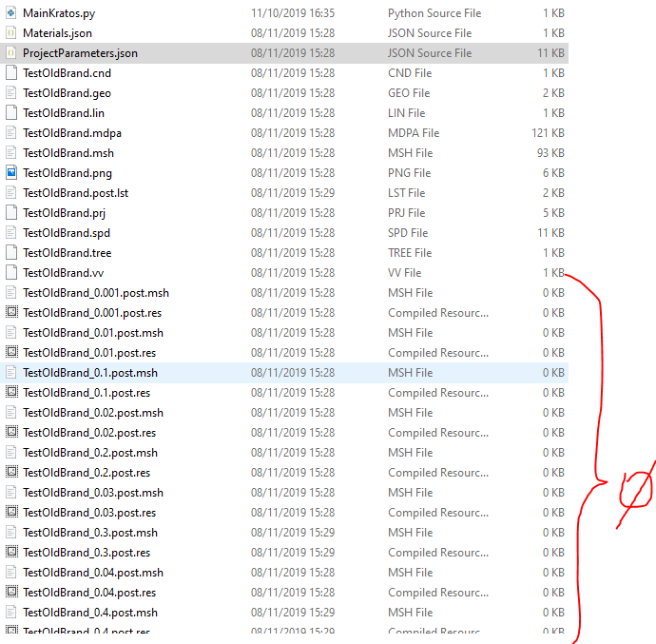Select the TestOldBrand.prj file name

point(64,213)
